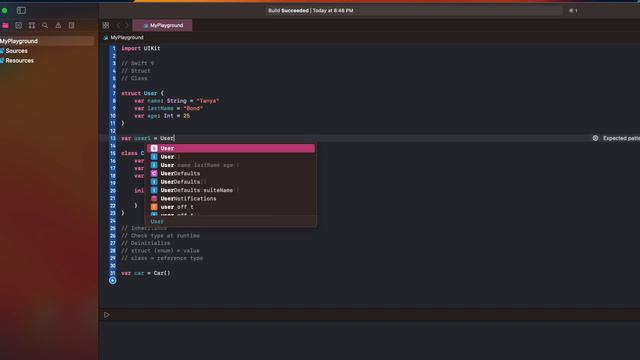This screenshot has height=360, width=640.
Task: Choose the UserDefaults() initializer completion
Action: [x=231, y=182]
